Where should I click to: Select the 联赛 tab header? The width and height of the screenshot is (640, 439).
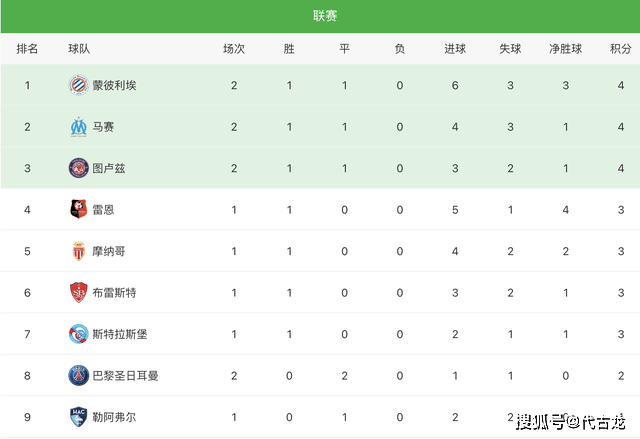coord(325,16)
